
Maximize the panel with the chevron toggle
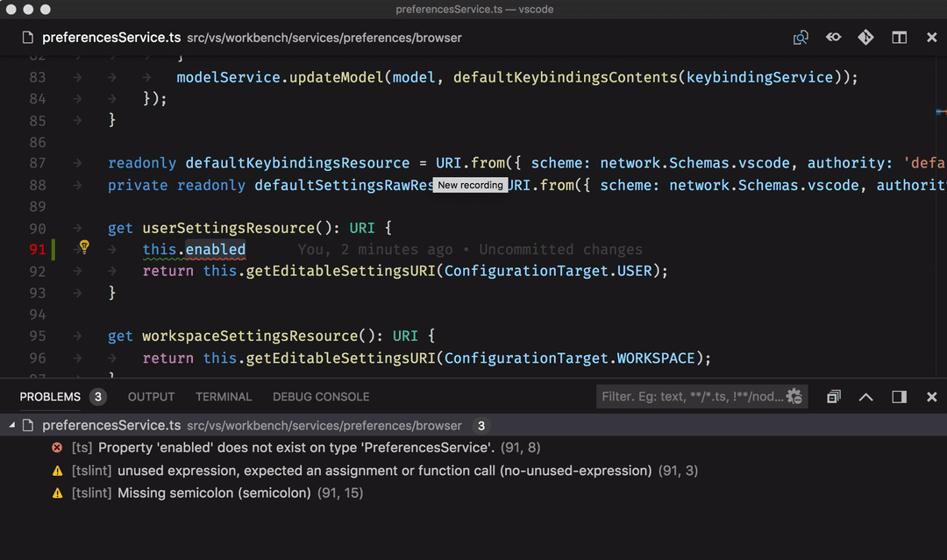[x=865, y=396]
